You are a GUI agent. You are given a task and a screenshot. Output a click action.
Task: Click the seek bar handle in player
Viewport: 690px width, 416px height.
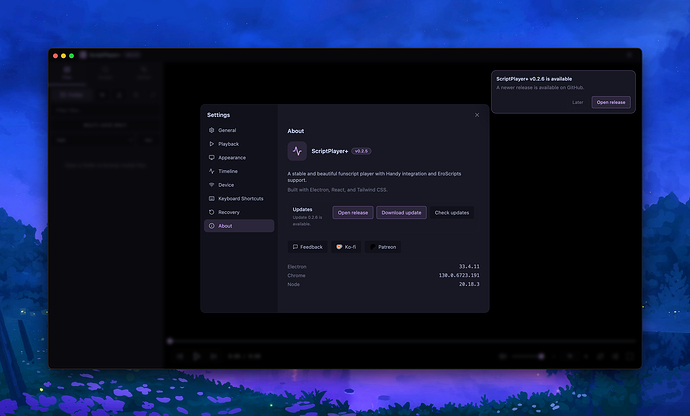click(x=170, y=341)
